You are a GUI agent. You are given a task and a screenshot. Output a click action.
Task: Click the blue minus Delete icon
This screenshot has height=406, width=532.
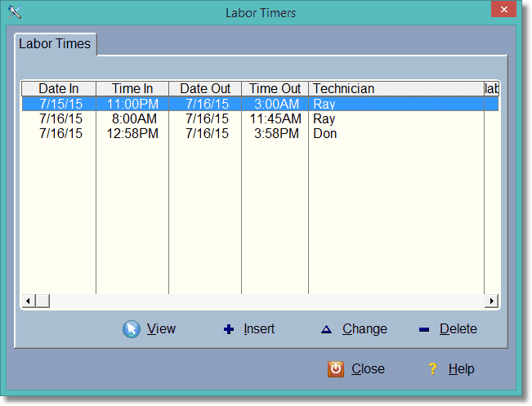(x=424, y=329)
